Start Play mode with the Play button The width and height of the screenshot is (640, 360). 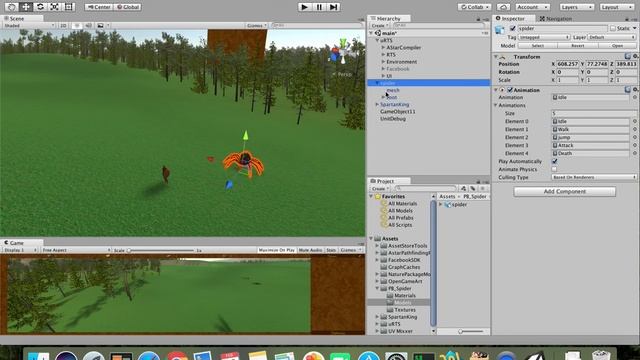click(x=304, y=7)
